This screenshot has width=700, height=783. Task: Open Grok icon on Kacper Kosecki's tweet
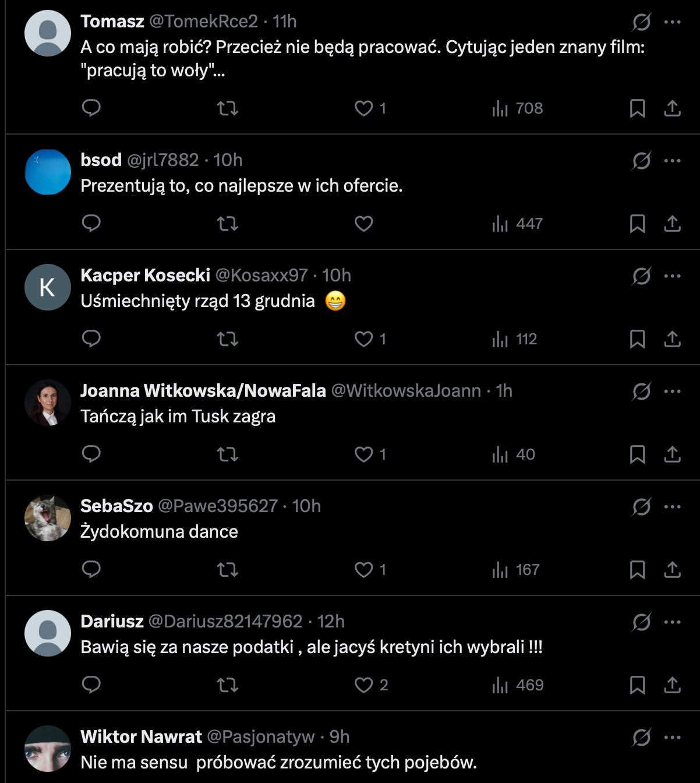coord(641,276)
